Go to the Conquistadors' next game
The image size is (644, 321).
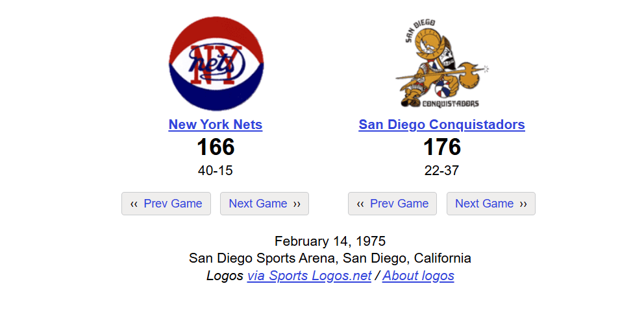[x=491, y=204]
